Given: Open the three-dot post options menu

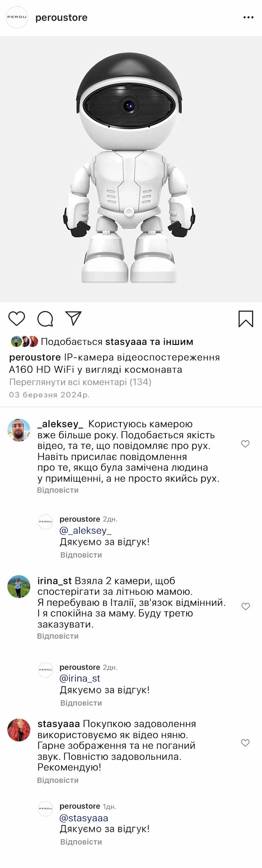Looking at the screenshot, I should [248, 18].
